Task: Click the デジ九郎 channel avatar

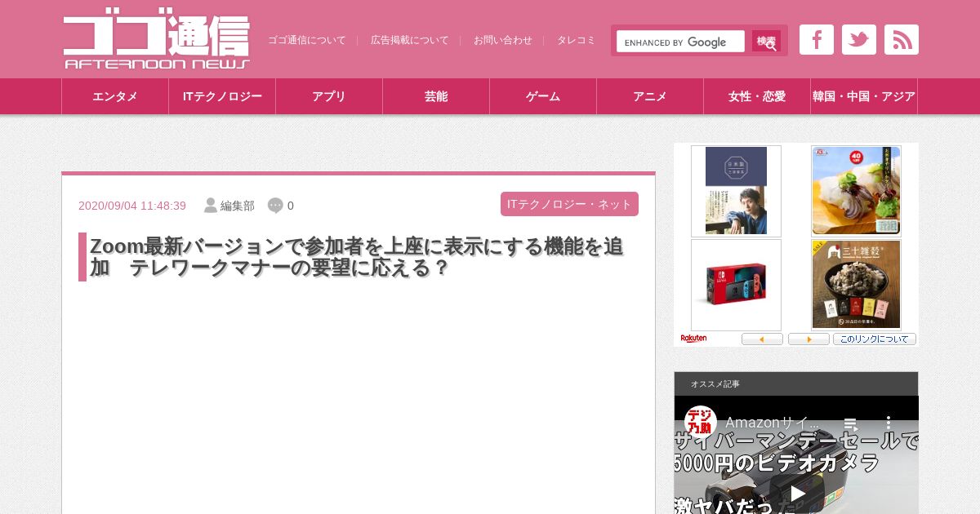Action: [x=701, y=422]
